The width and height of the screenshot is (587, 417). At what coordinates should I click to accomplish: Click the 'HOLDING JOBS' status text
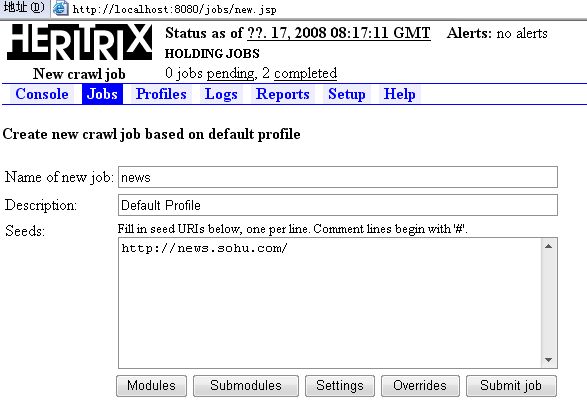(212, 54)
